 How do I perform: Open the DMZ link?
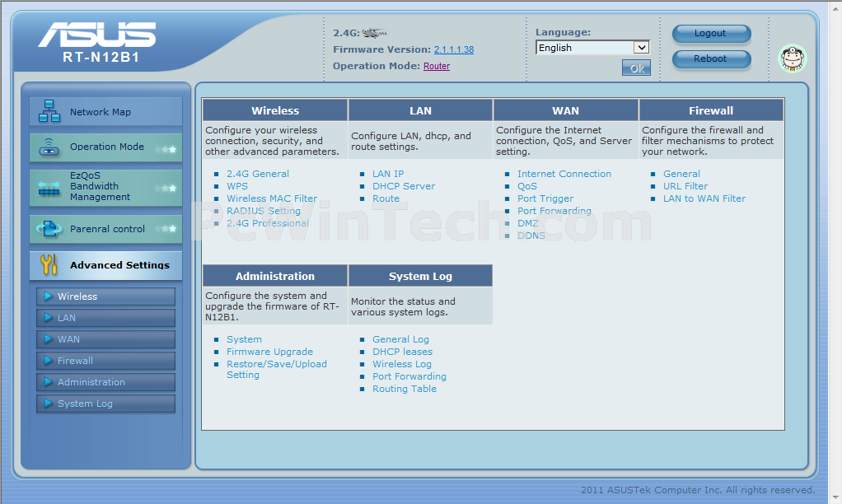point(528,223)
